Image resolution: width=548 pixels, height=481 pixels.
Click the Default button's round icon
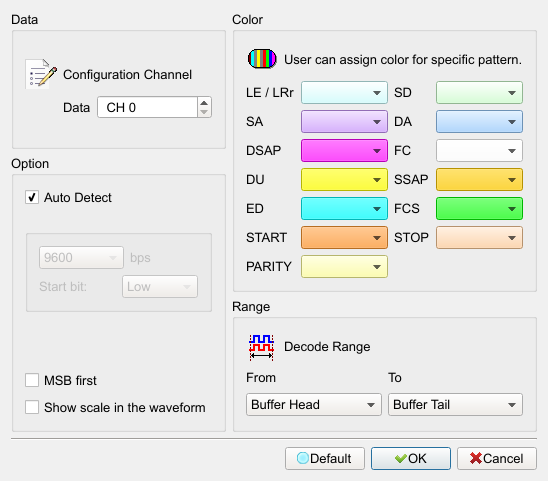[x=303, y=458]
